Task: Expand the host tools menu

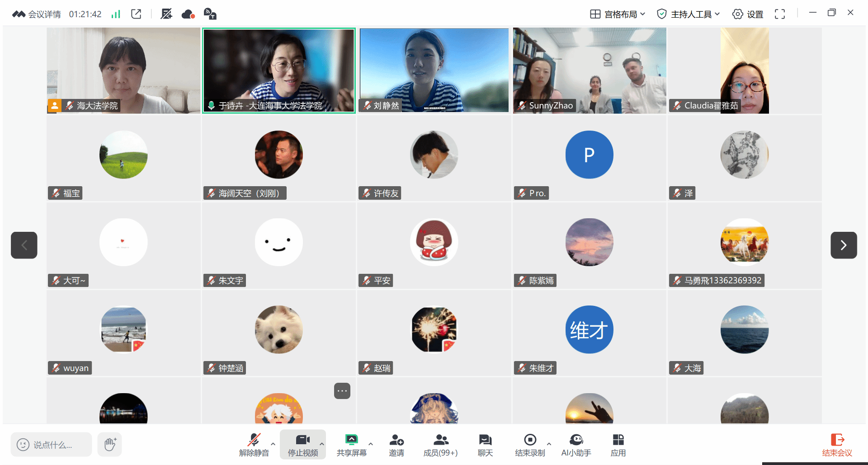Action: coord(688,14)
